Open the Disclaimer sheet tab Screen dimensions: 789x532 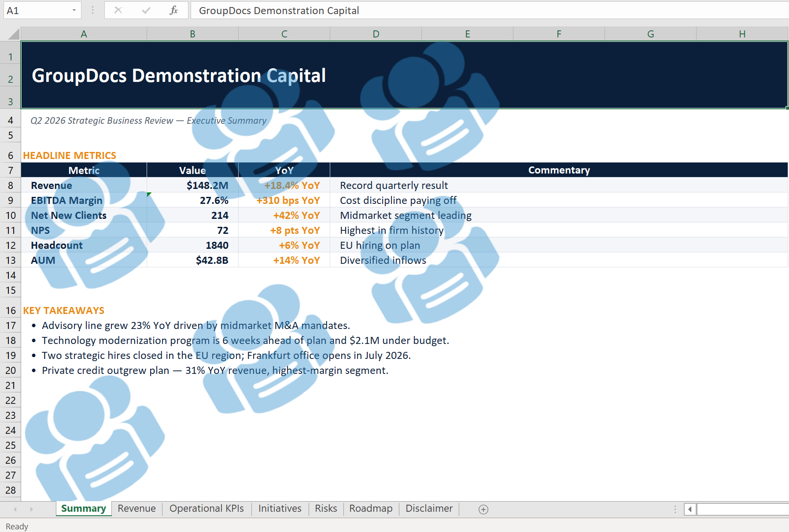(x=429, y=509)
